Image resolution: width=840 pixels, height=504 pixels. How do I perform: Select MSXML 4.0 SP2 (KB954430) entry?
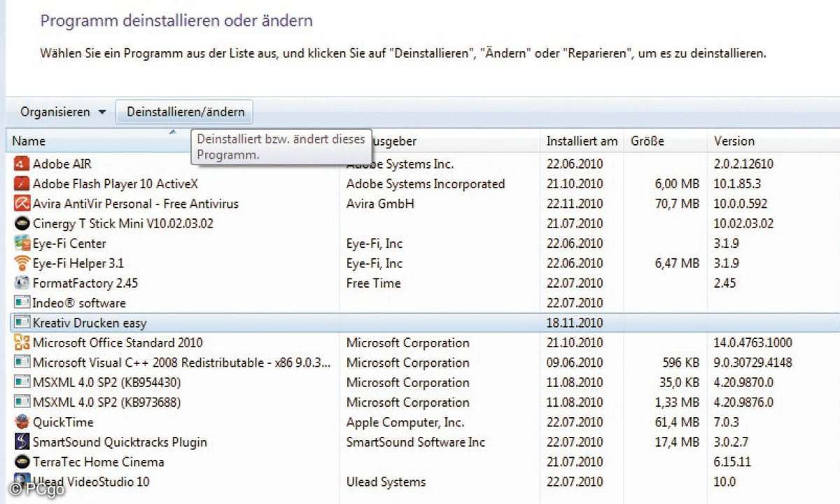[106, 382]
